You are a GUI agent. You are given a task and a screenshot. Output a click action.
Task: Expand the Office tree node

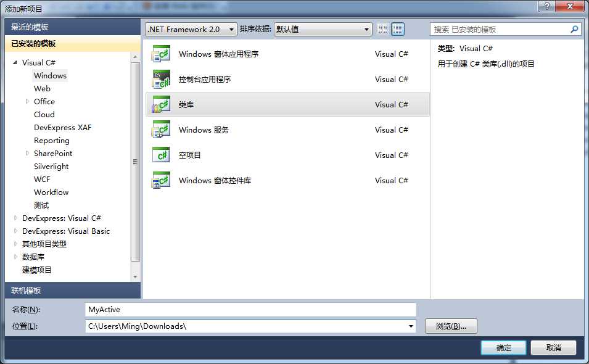pos(27,101)
